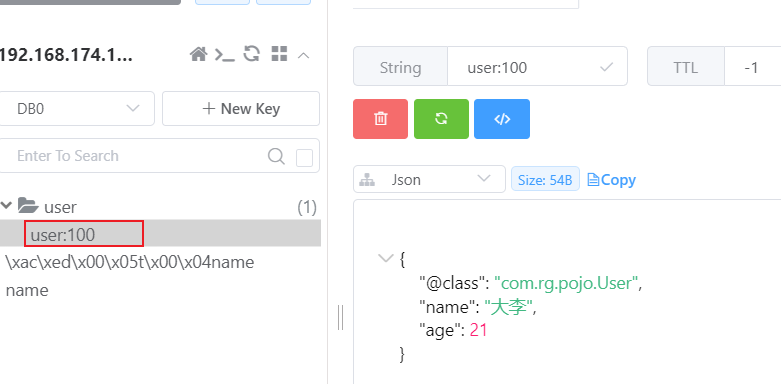Viewport: 781px width, 384px height.
Task: Click the panel splitter handle
Action: (x=340, y=318)
